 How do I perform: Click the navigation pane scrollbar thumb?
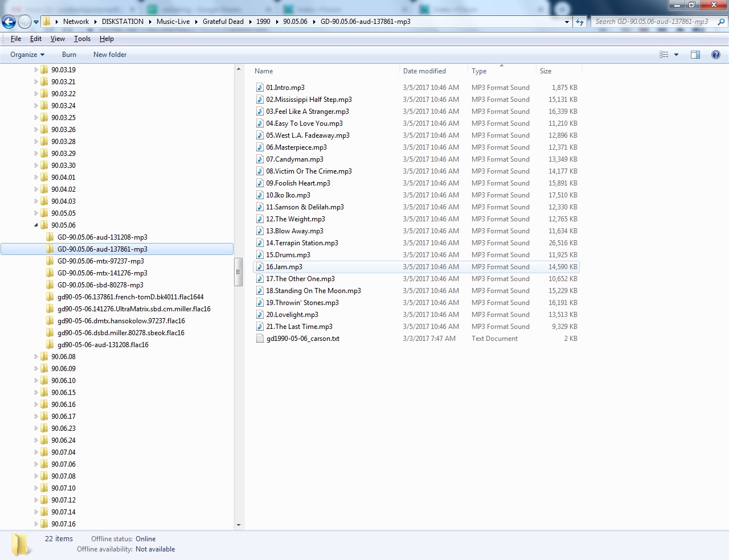tap(239, 273)
